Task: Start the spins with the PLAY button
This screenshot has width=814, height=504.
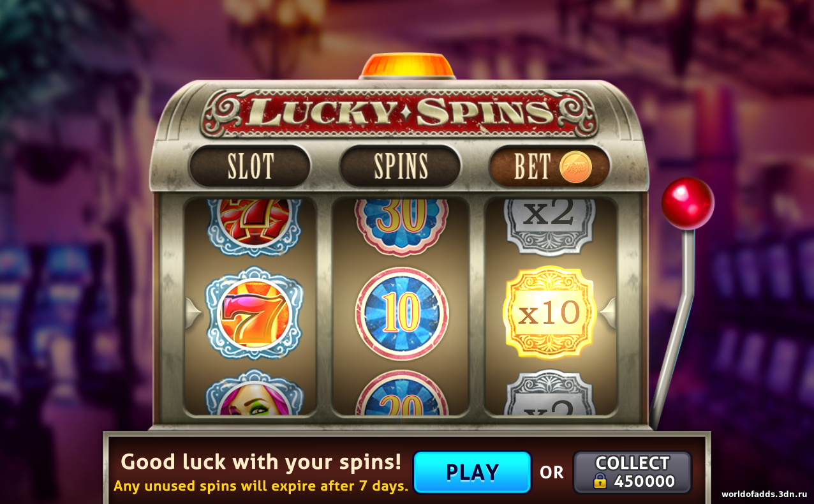Action: 472,472
